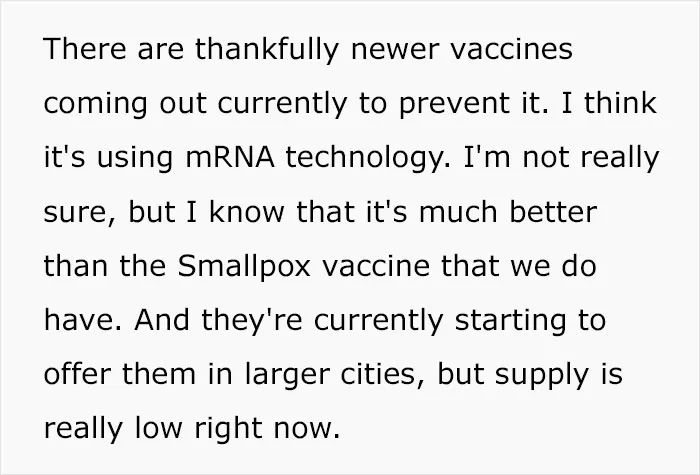Click the word "There" at paragraph start
700x475 pixels.
tap(85, 49)
